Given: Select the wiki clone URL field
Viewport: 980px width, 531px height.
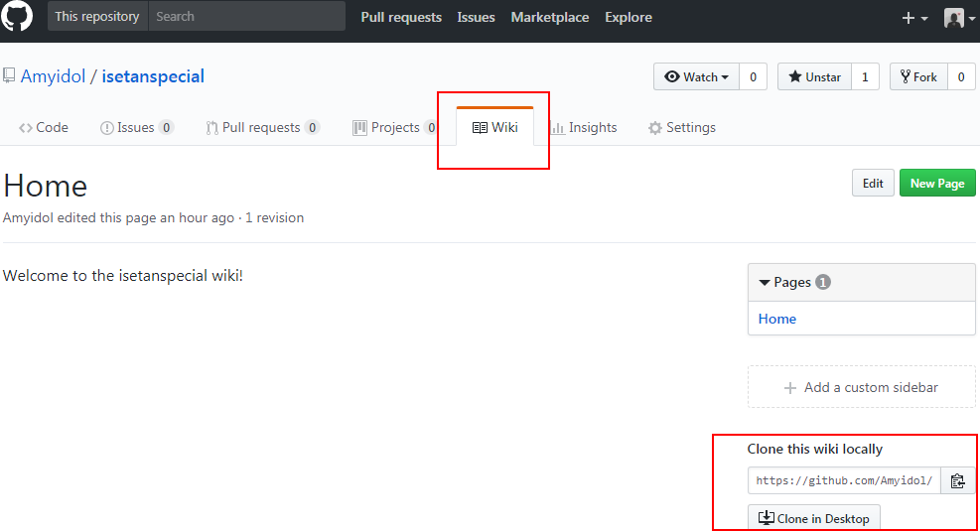Looking at the screenshot, I should tap(844, 480).
